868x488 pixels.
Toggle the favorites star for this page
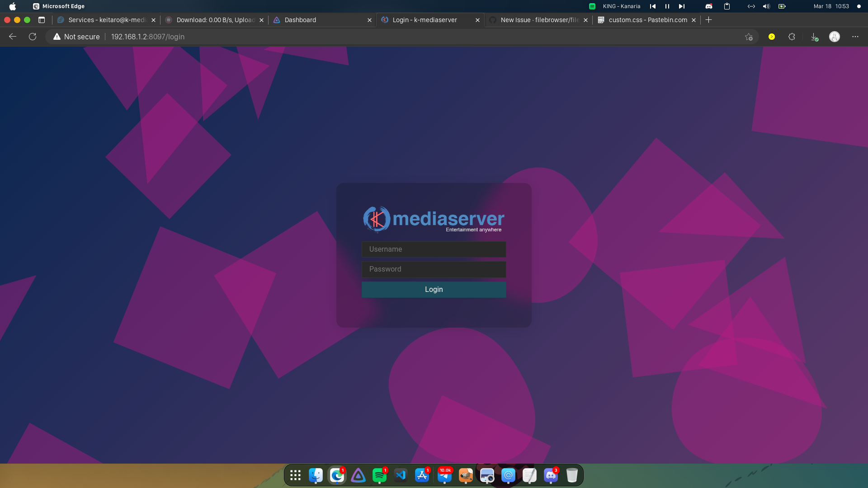coord(748,37)
